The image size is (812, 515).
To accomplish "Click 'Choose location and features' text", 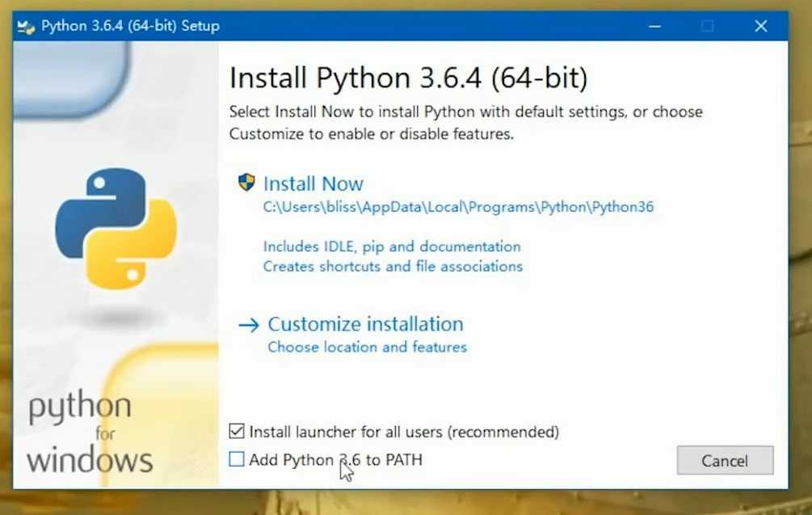I will tap(367, 347).
